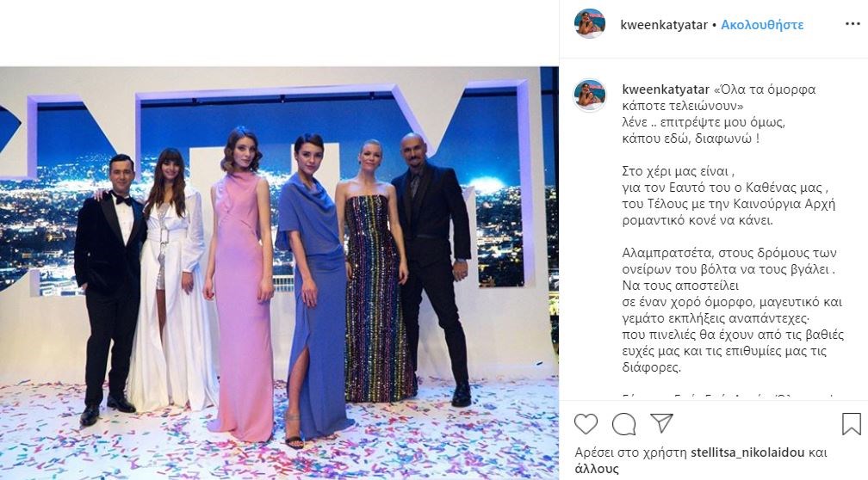This screenshot has width=868, height=480.
Task: View the stellitsa_nikolaidou profile
Action: coord(747,452)
